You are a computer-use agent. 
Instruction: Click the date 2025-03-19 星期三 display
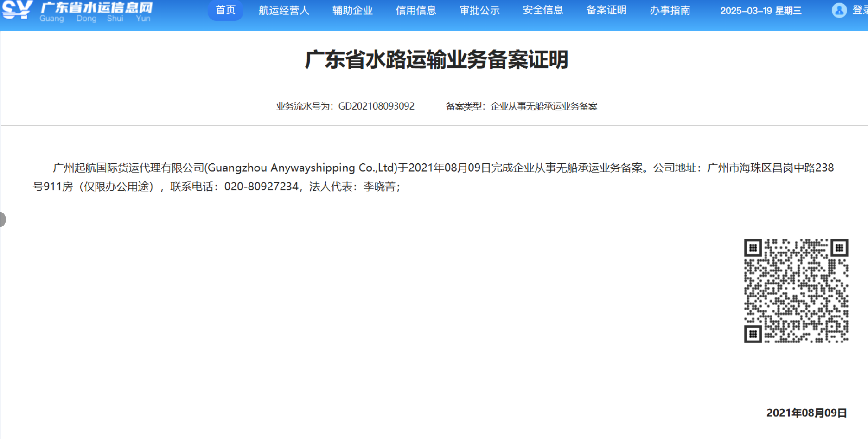(760, 11)
